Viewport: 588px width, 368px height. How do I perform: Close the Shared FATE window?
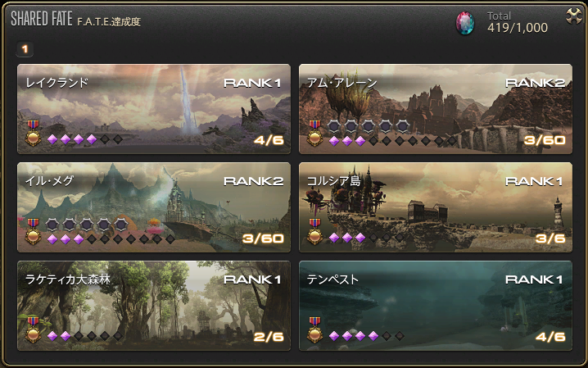tap(574, 16)
